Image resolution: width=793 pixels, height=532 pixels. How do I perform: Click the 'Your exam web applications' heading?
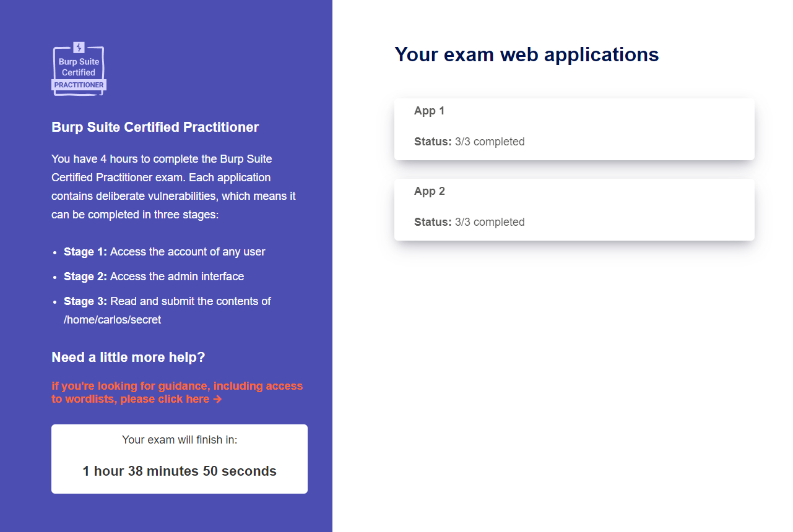[x=527, y=54]
